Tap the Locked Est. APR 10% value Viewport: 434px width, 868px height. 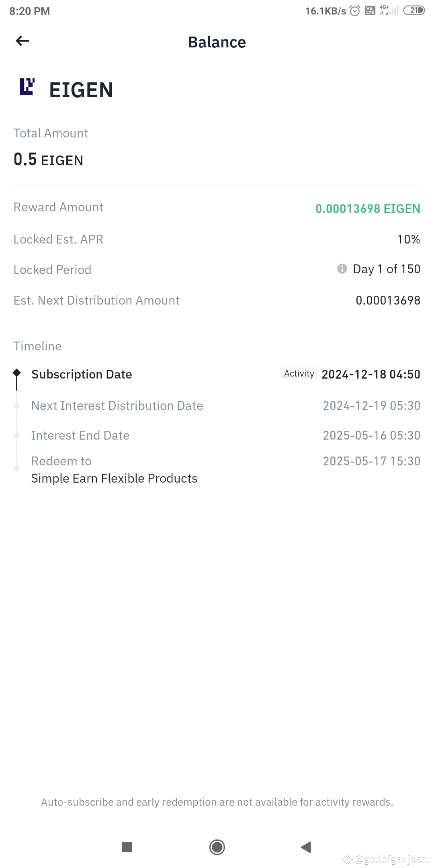[409, 239]
